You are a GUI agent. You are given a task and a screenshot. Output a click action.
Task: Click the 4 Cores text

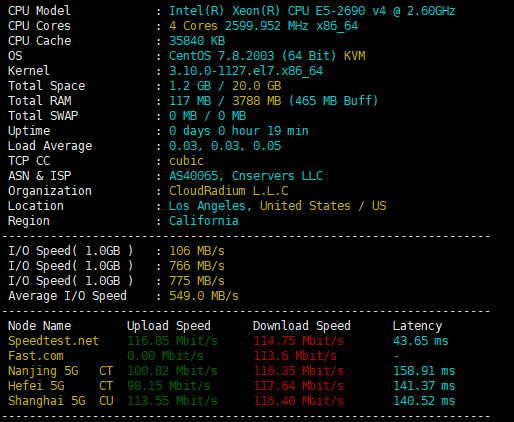pyautogui.click(x=193, y=26)
